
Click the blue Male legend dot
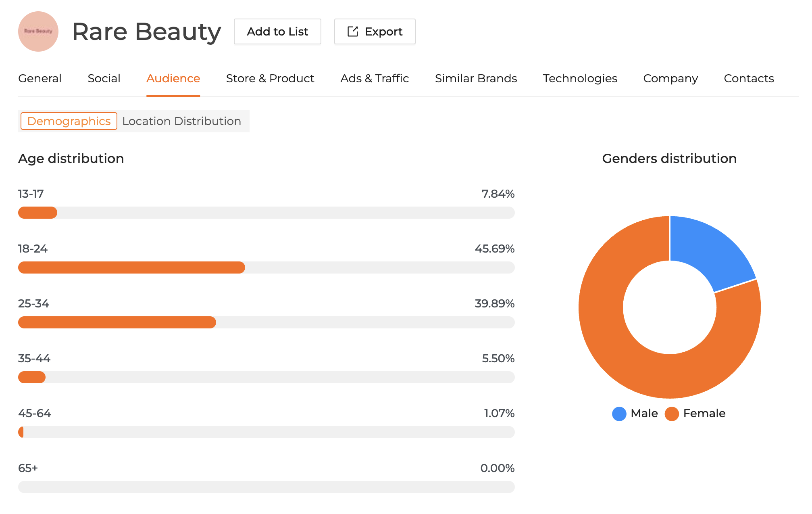click(x=618, y=414)
